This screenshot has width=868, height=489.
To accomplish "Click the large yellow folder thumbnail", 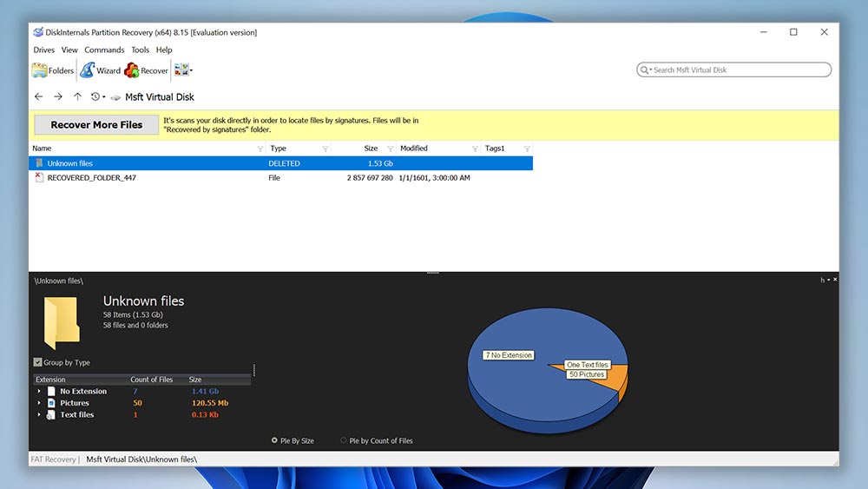I will pos(62,322).
